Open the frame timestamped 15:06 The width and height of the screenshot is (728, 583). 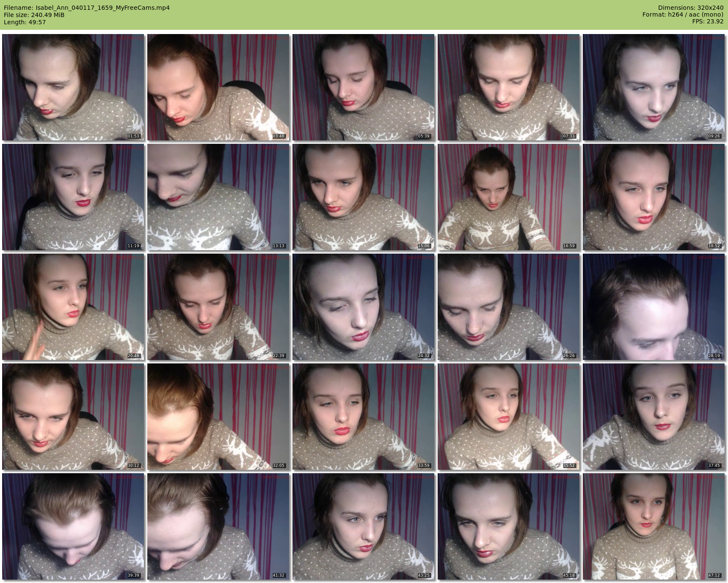(364, 197)
